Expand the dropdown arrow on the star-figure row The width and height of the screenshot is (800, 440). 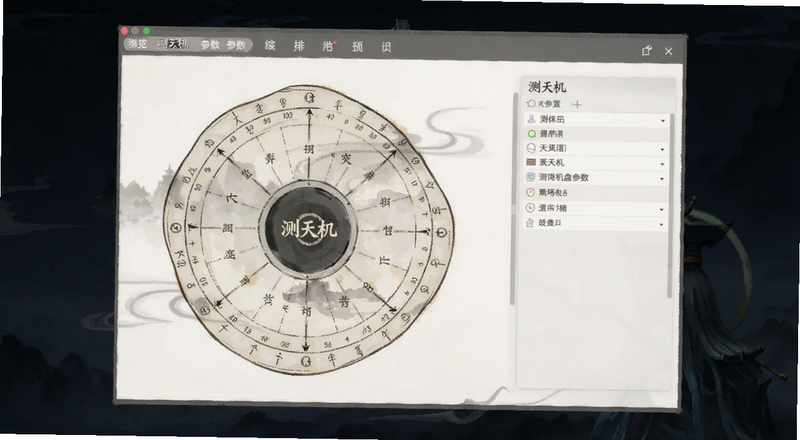pyautogui.click(x=662, y=225)
